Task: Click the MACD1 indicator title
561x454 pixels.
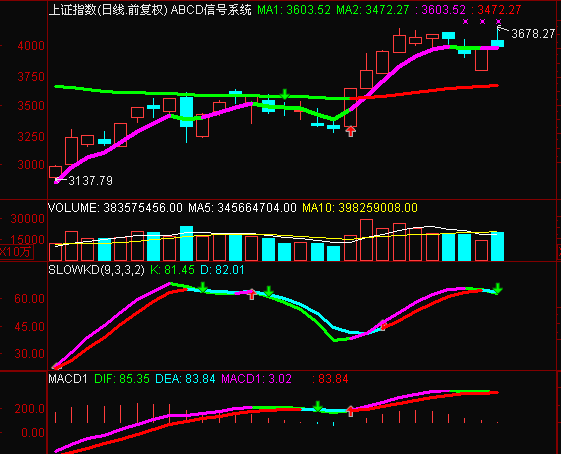Action: [x=68, y=379]
